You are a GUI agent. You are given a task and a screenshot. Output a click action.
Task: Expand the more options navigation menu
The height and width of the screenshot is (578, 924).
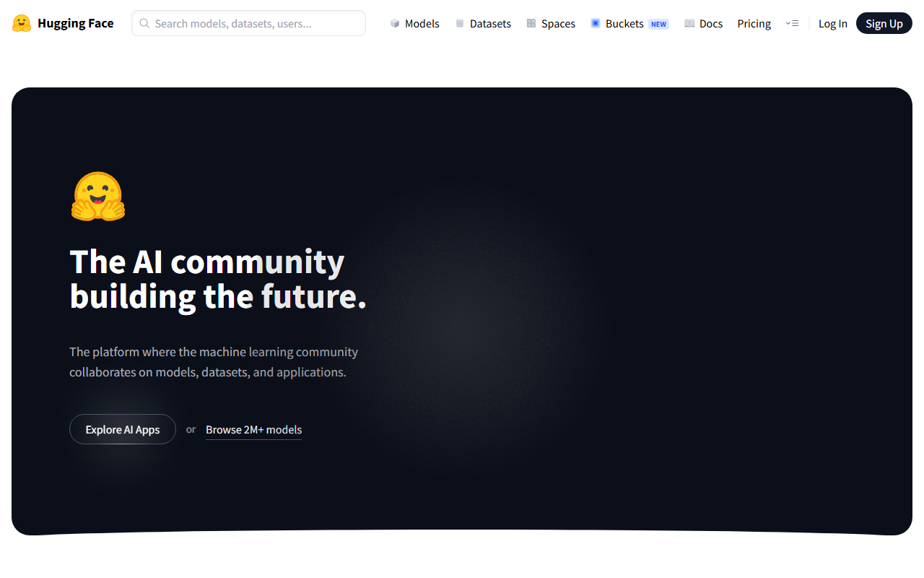click(792, 23)
